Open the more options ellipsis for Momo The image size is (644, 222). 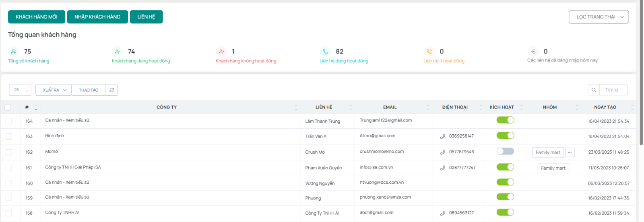(x=570, y=152)
